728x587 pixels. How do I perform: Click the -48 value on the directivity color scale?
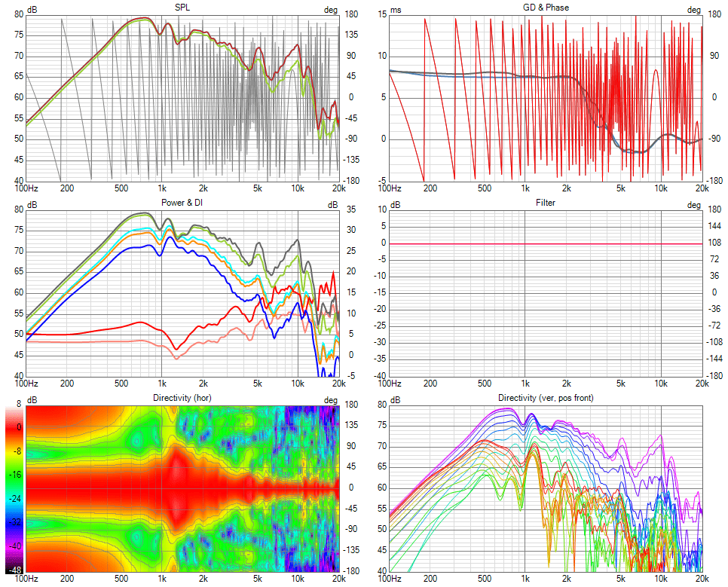point(15,570)
